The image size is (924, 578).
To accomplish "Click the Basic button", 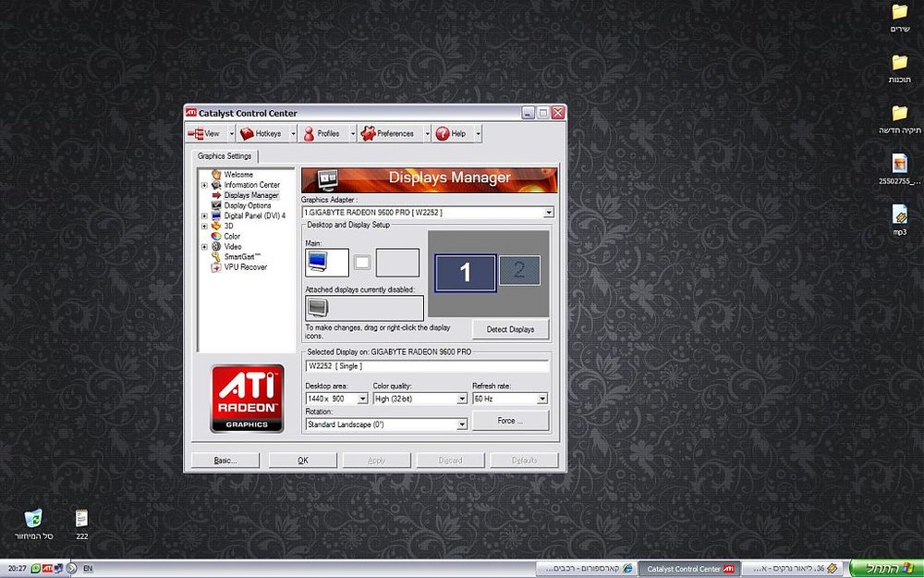I will point(225,460).
